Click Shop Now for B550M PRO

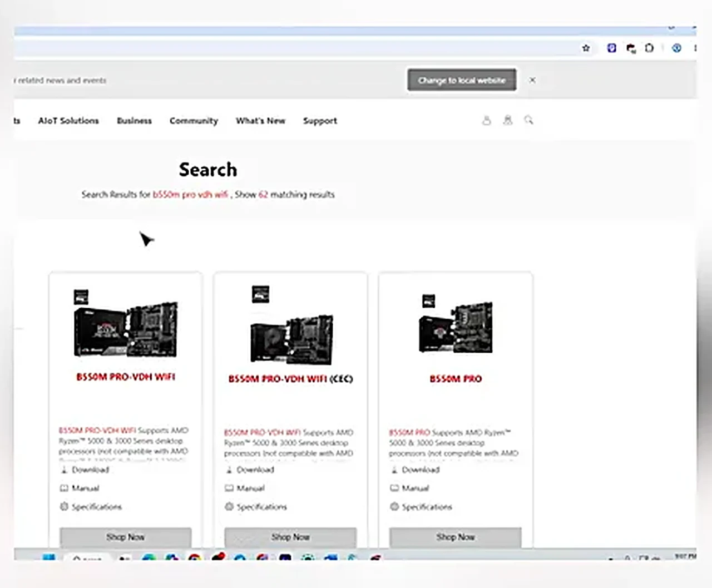tap(456, 537)
